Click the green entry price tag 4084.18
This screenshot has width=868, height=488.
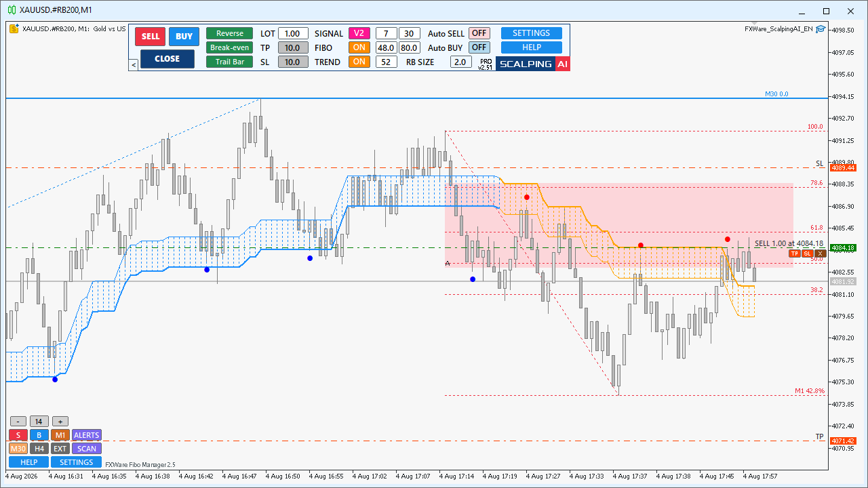[x=843, y=248]
